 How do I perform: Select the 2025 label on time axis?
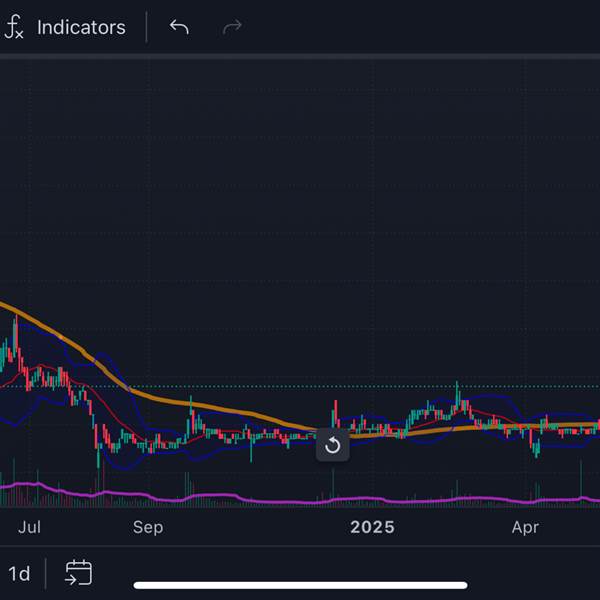point(372,527)
